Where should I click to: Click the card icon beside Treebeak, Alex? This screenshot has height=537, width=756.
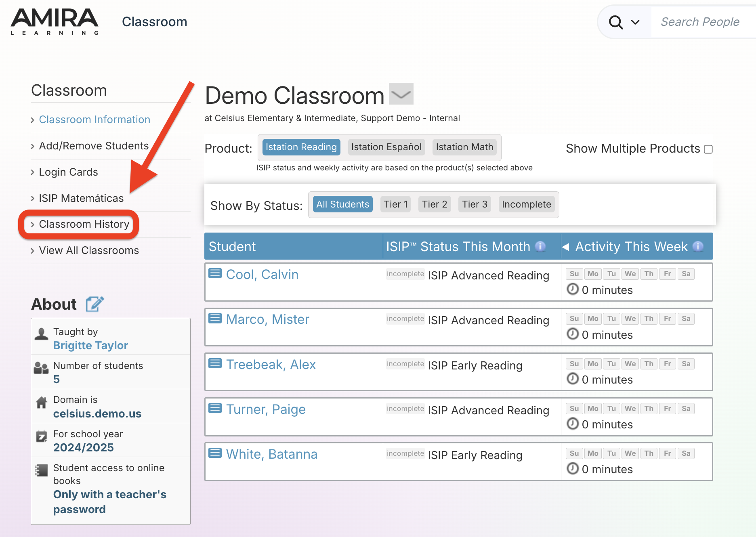pyautogui.click(x=215, y=363)
